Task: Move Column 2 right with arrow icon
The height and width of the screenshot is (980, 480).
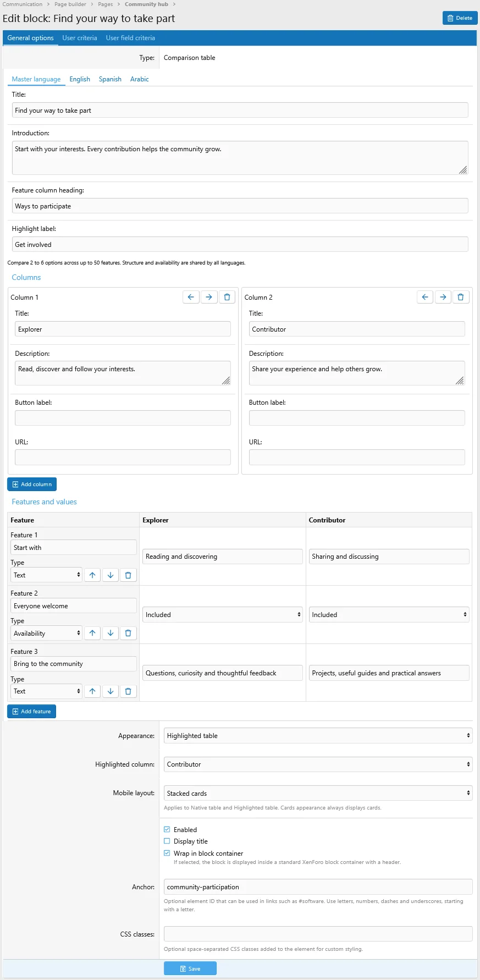Action: click(443, 297)
